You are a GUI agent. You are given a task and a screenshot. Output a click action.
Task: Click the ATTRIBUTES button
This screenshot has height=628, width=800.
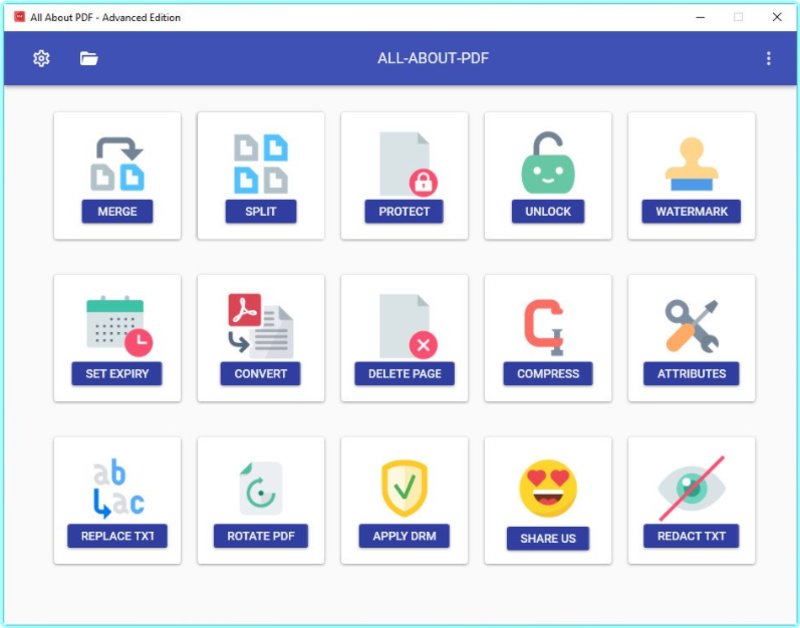(691, 373)
